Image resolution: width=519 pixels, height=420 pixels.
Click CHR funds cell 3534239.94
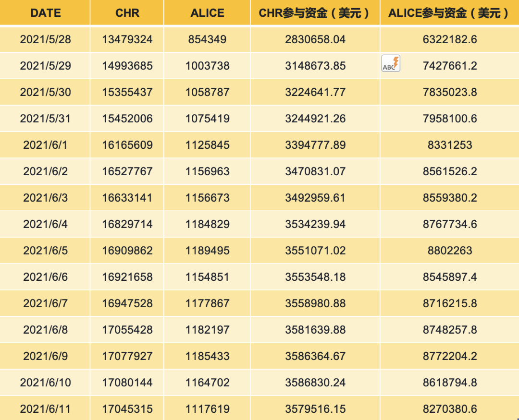[315, 224]
